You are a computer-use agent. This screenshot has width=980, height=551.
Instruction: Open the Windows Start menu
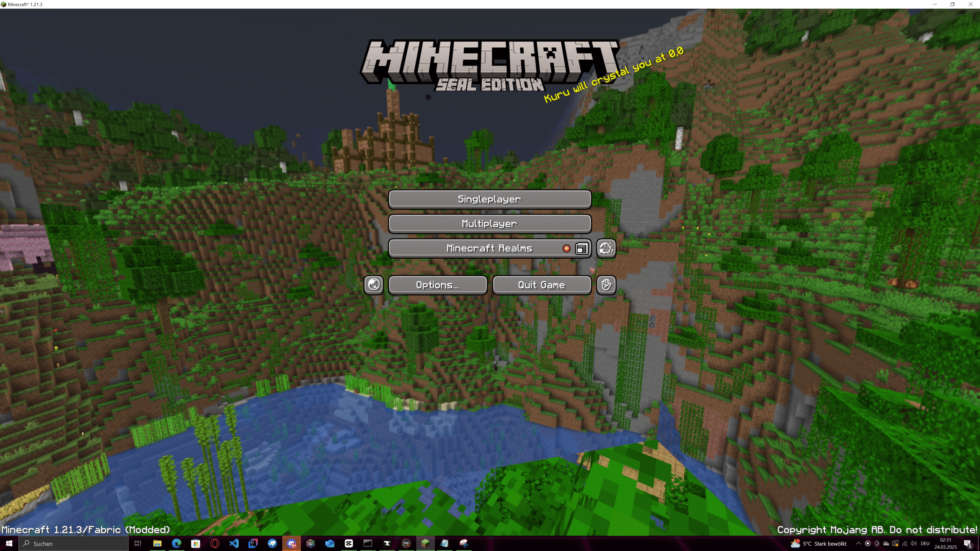[x=9, y=543]
